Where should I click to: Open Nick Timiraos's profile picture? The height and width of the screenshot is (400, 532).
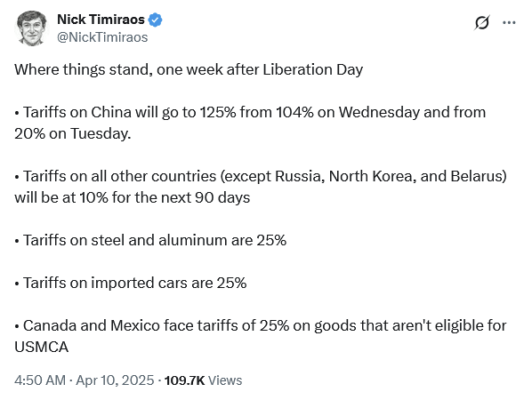(32, 28)
